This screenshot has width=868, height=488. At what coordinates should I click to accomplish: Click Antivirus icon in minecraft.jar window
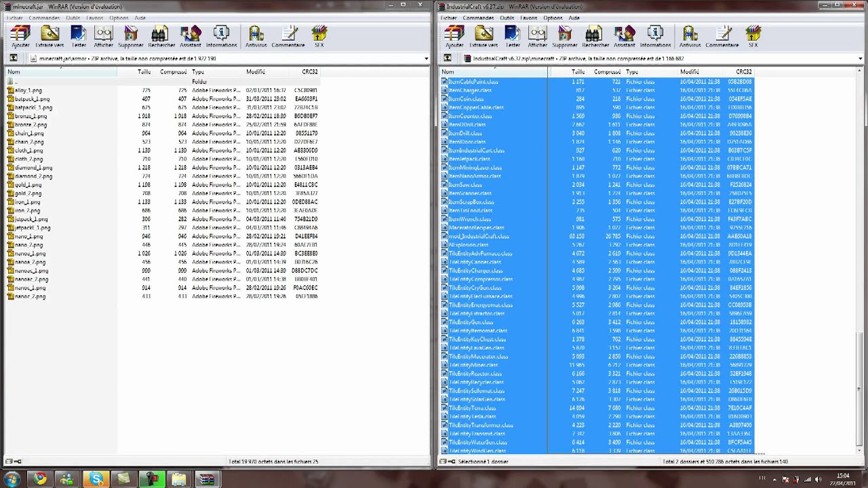pyautogui.click(x=256, y=36)
